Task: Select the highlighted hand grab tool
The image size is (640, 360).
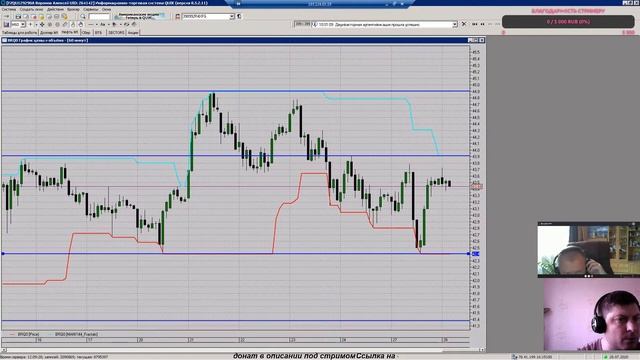Action: coord(80,24)
